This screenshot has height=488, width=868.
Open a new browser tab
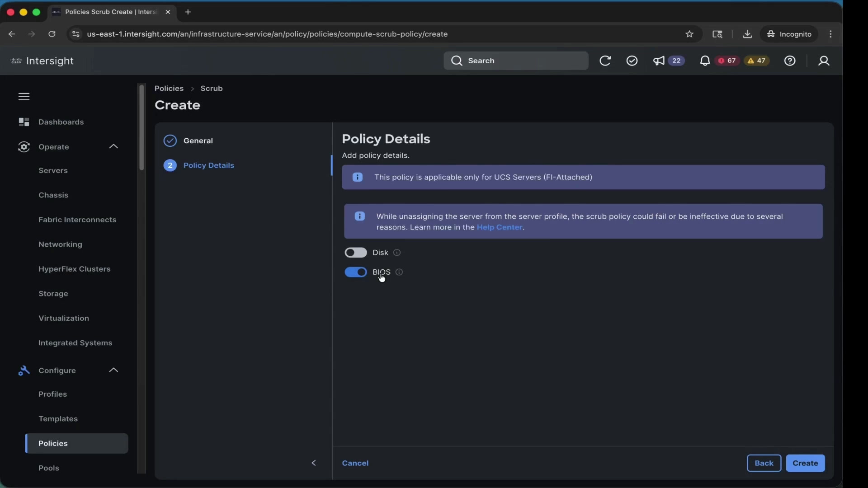188,12
